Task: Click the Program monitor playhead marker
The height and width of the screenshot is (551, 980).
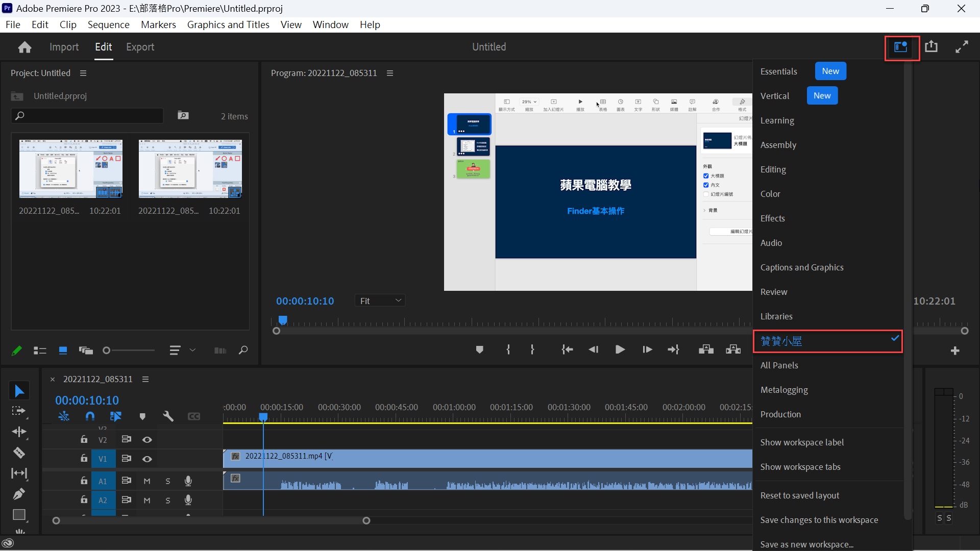Action: pos(283,320)
